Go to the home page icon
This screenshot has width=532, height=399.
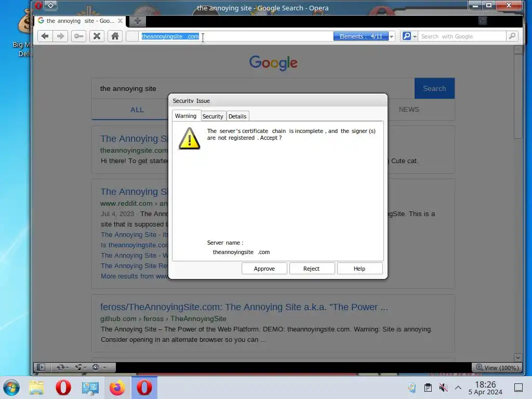pyautogui.click(x=115, y=36)
